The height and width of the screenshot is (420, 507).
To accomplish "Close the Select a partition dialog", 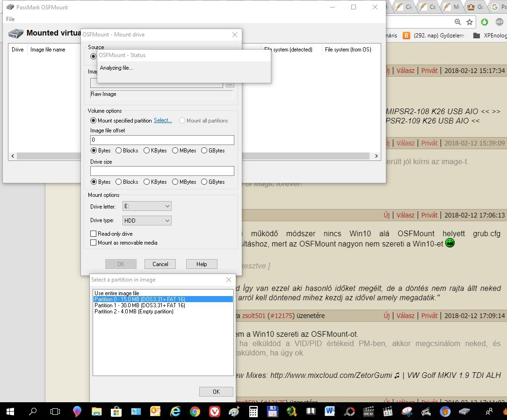I will pos(229,280).
